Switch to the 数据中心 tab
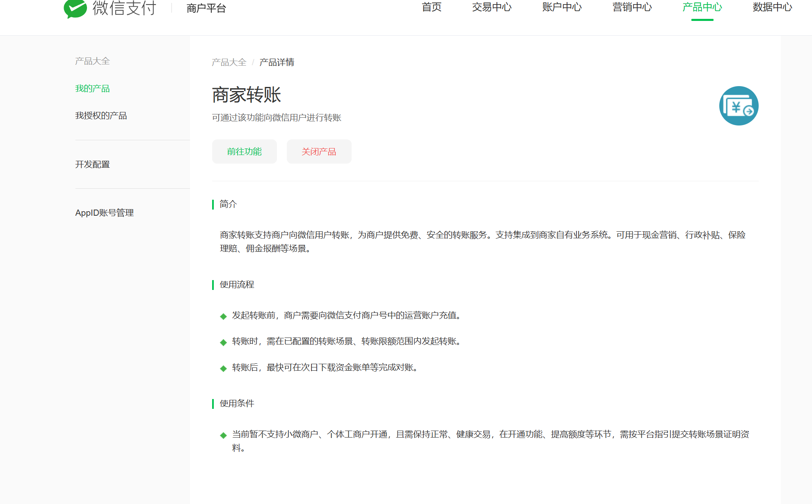 click(772, 7)
